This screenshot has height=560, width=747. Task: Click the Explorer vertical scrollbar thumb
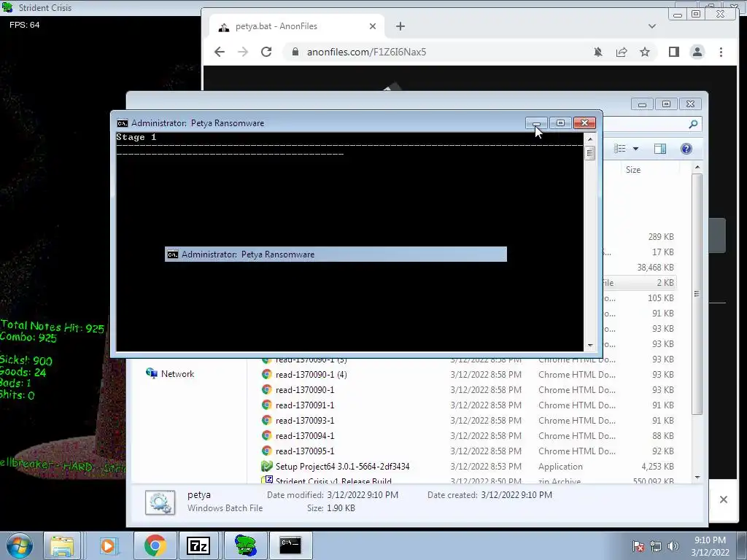[697, 294]
